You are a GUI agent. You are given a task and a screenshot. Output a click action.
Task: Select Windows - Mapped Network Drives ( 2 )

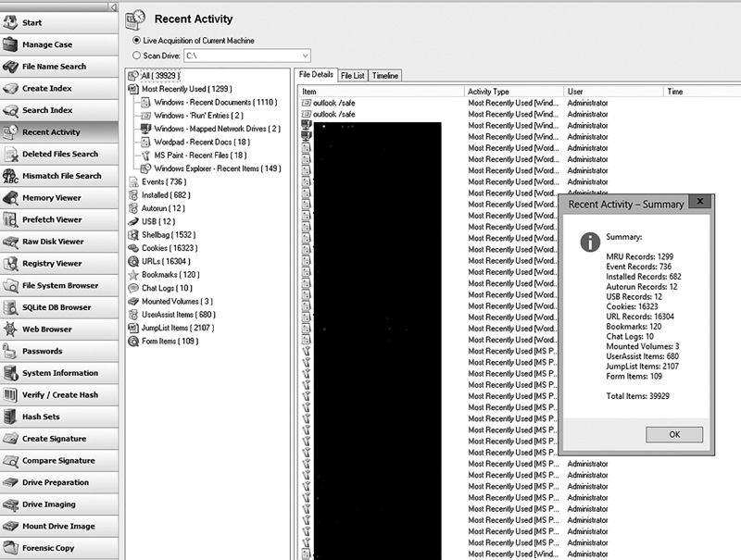tap(217, 129)
